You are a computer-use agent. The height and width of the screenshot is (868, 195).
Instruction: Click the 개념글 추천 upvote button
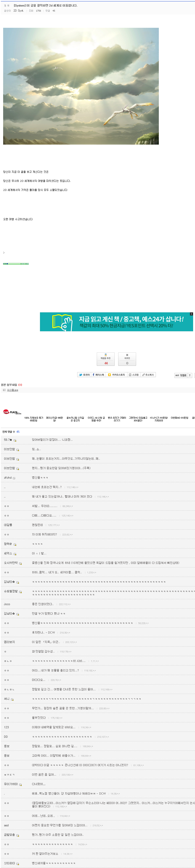tap(105, 359)
